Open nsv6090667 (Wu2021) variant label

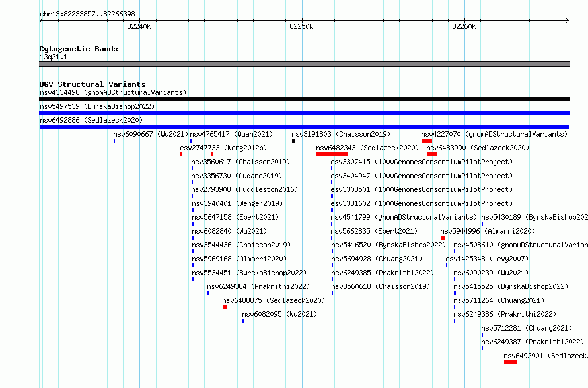151,134
